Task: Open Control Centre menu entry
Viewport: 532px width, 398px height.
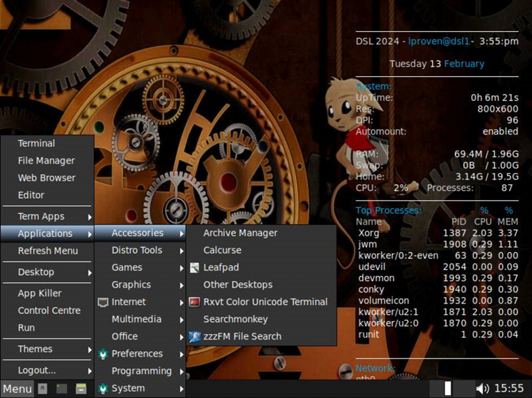Action: [47, 310]
